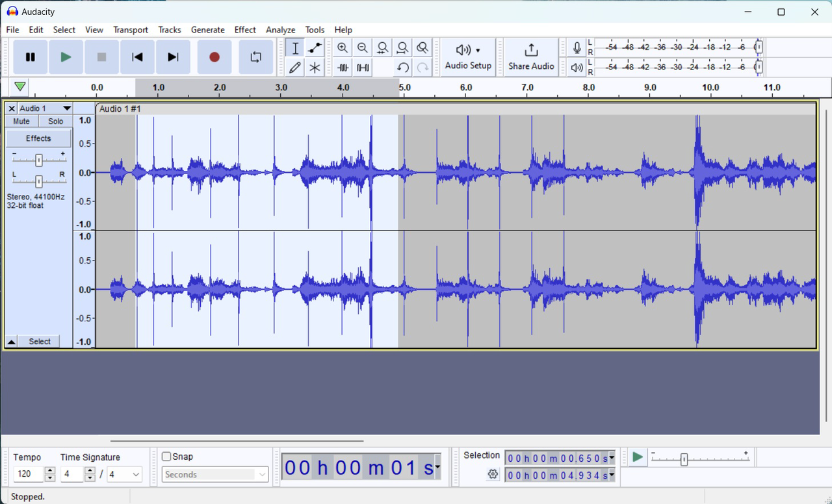Viewport: 832px width, 504px height.
Task: Click the Undo arrow icon
Action: [403, 68]
